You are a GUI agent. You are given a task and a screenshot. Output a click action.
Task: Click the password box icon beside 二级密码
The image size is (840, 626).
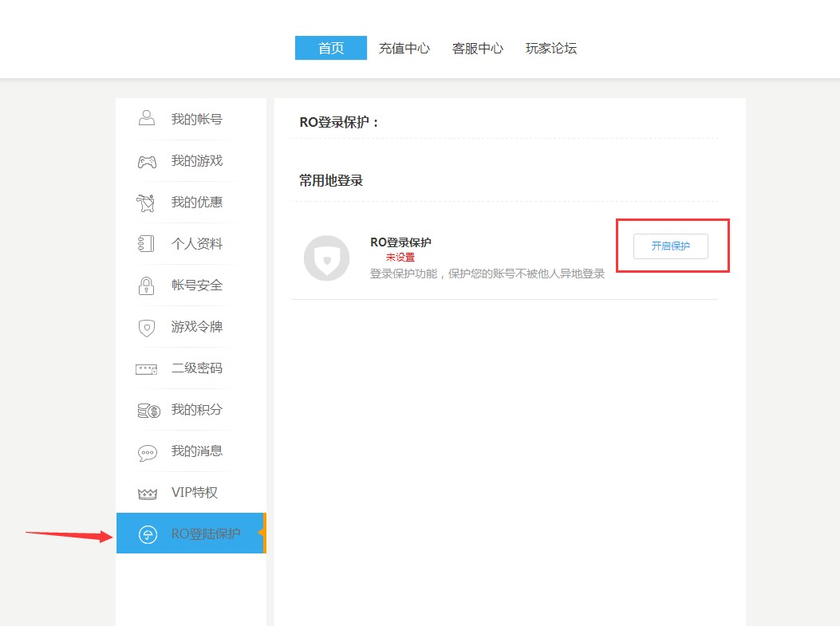pyautogui.click(x=146, y=369)
